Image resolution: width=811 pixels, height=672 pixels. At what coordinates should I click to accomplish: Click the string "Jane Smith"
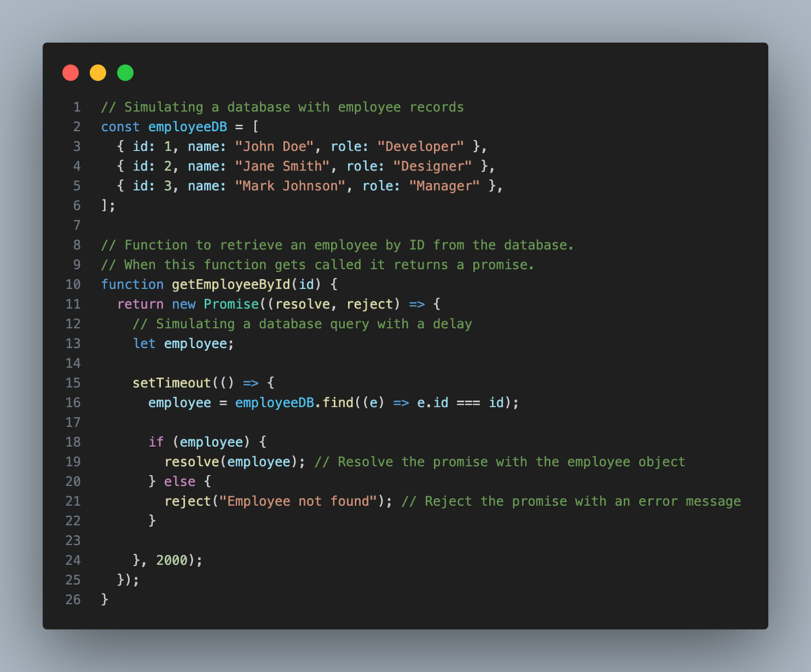(281, 166)
